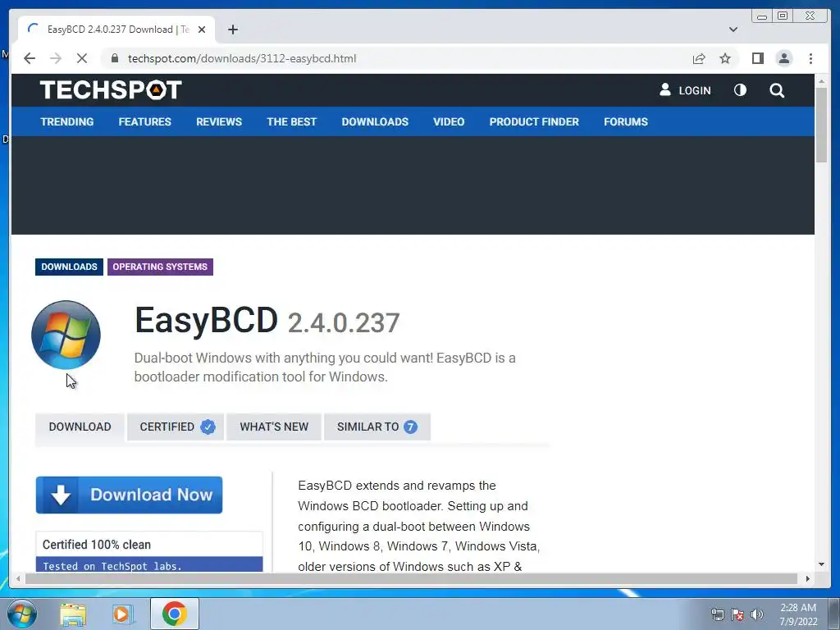This screenshot has height=630, width=840.
Task: Close the EasyBCD tab
Action: coord(202,30)
